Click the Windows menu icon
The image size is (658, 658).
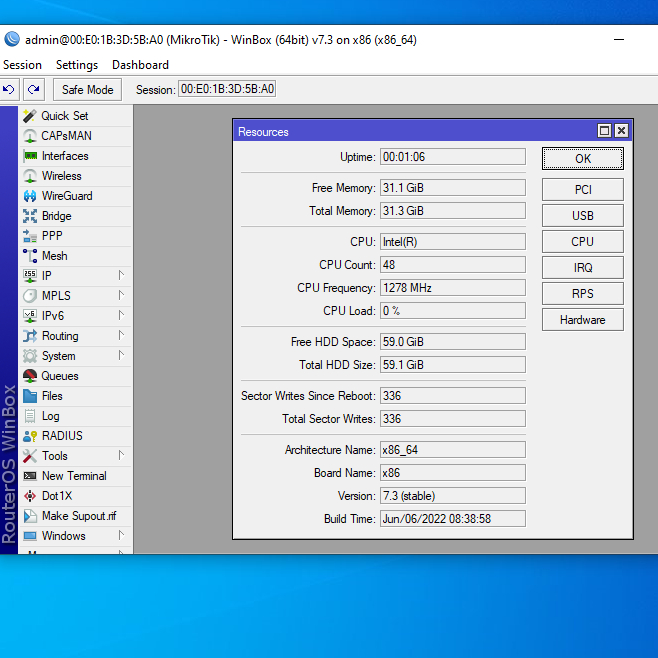point(30,536)
